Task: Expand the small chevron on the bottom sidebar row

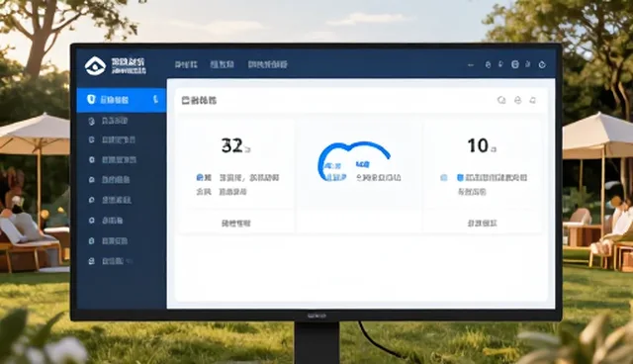Action: click(129, 261)
